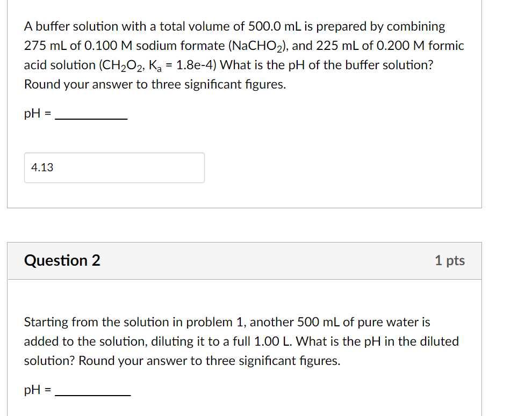
Task: Select the text 4.13 in the answer field
Action: [41, 167]
